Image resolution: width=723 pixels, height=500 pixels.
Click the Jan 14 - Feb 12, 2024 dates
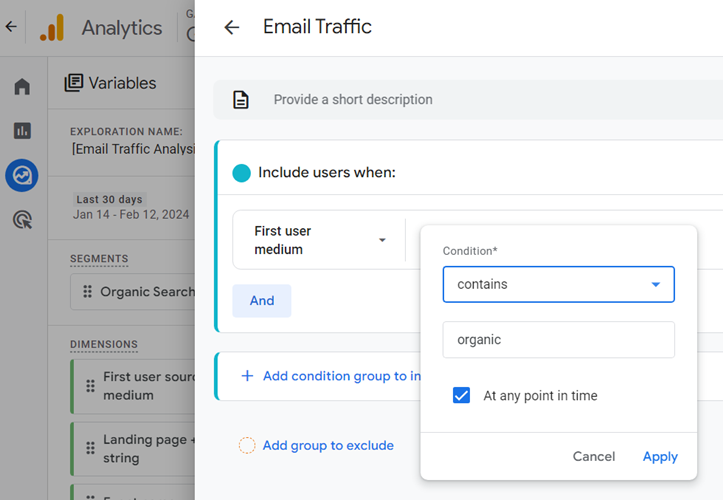[x=131, y=214]
